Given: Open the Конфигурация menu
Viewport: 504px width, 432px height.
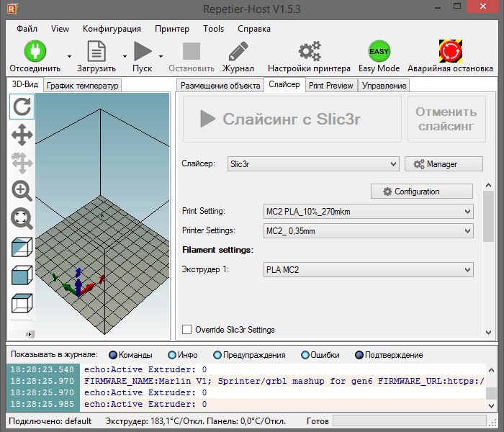Looking at the screenshot, I should (x=112, y=29).
